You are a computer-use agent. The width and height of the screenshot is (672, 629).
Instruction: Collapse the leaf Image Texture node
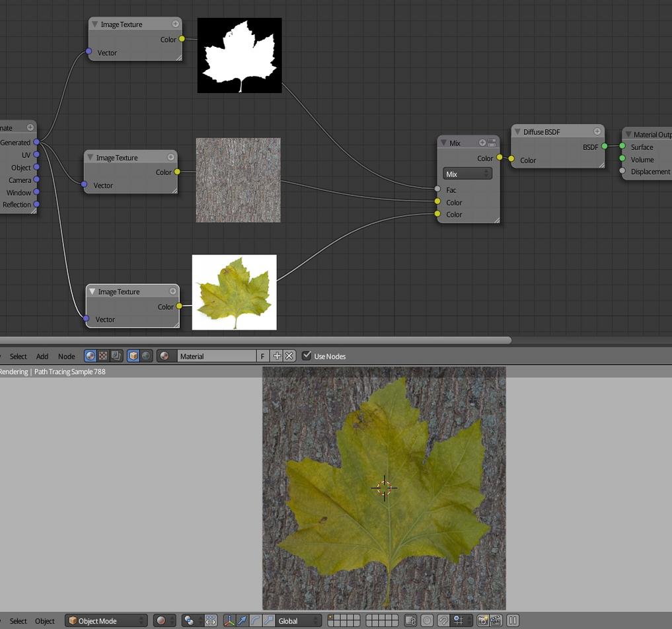pyautogui.click(x=92, y=291)
